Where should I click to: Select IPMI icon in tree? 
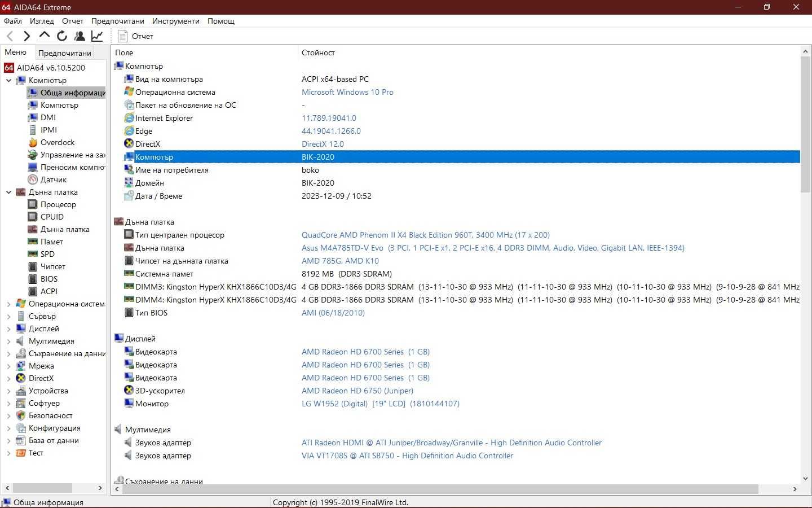click(x=33, y=130)
